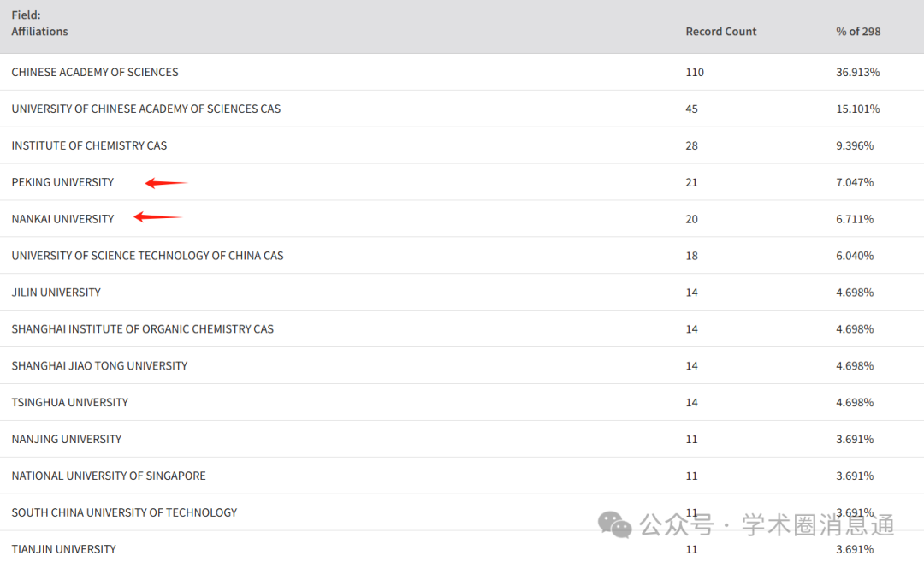Select Shanghai Jiao Tong University
This screenshot has width=924, height=562.
(x=99, y=366)
